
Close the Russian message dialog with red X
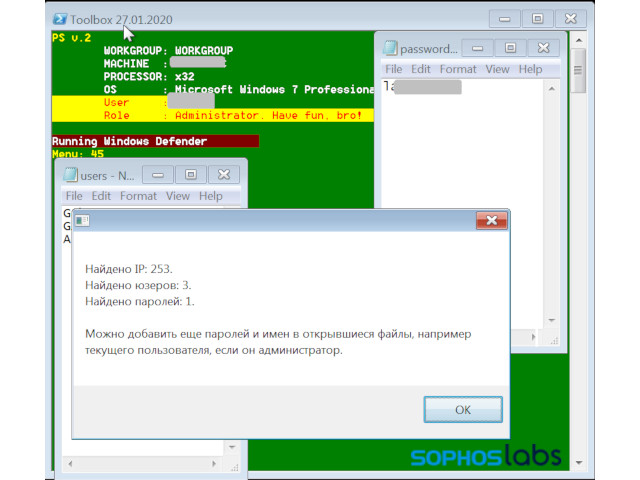(x=490, y=220)
